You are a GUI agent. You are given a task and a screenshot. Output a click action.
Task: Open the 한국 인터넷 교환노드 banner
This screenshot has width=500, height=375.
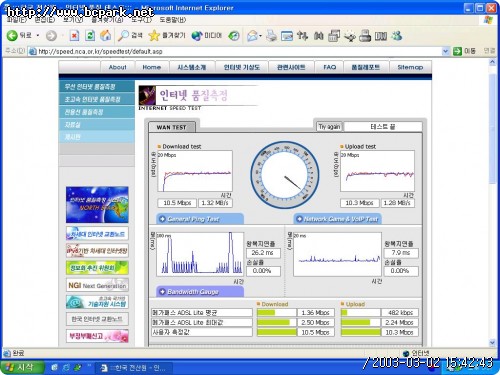point(97,319)
